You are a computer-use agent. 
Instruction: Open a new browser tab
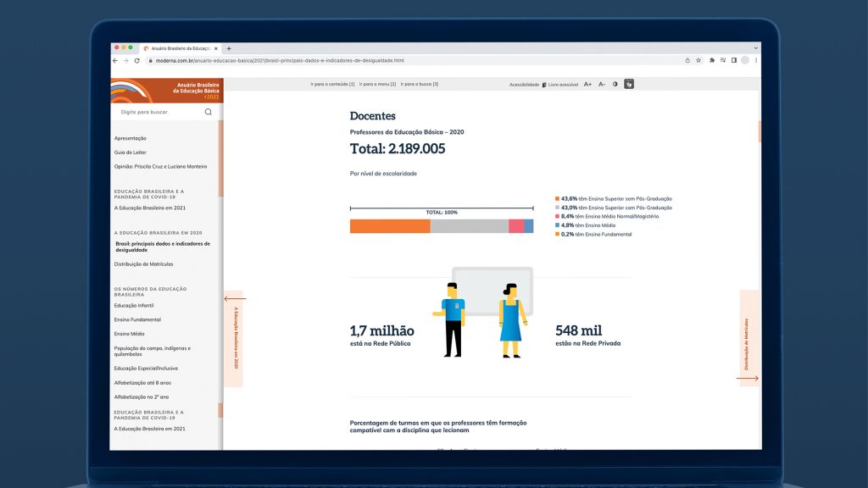(x=229, y=48)
